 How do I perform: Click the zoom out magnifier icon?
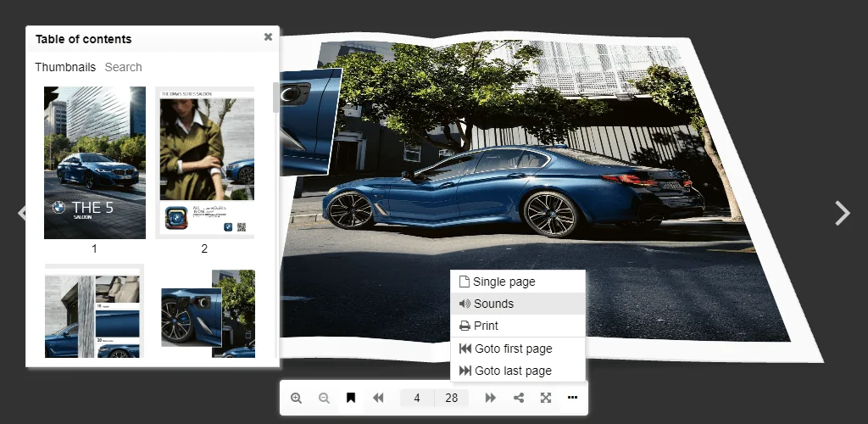point(324,398)
